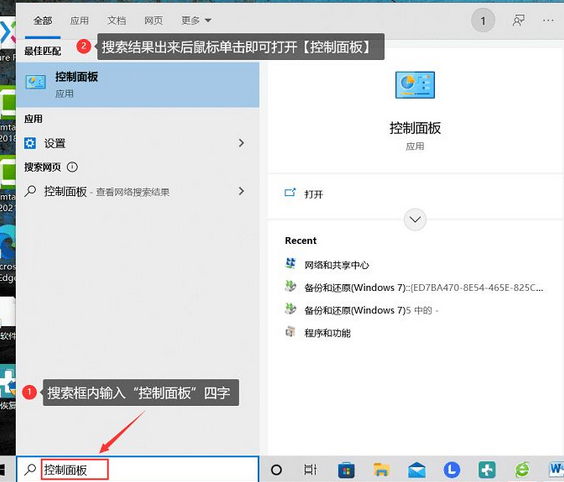Screen dimensions: 564x482
Task: Select the 设置 app result
Action: point(138,143)
